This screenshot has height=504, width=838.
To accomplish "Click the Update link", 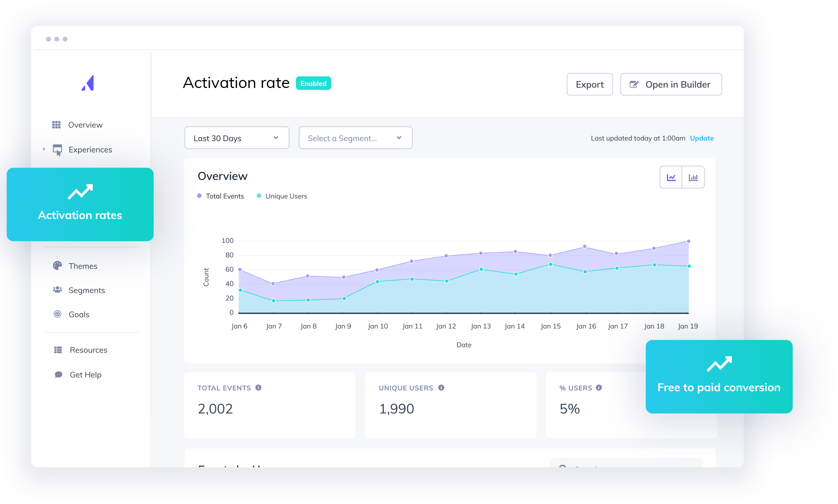I will click(702, 138).
